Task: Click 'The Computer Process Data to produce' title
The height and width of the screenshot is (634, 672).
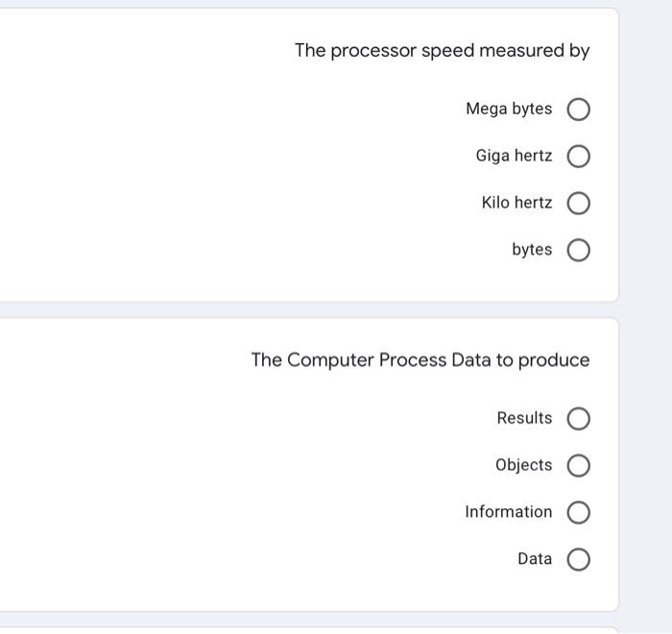Action: point(420,360)
